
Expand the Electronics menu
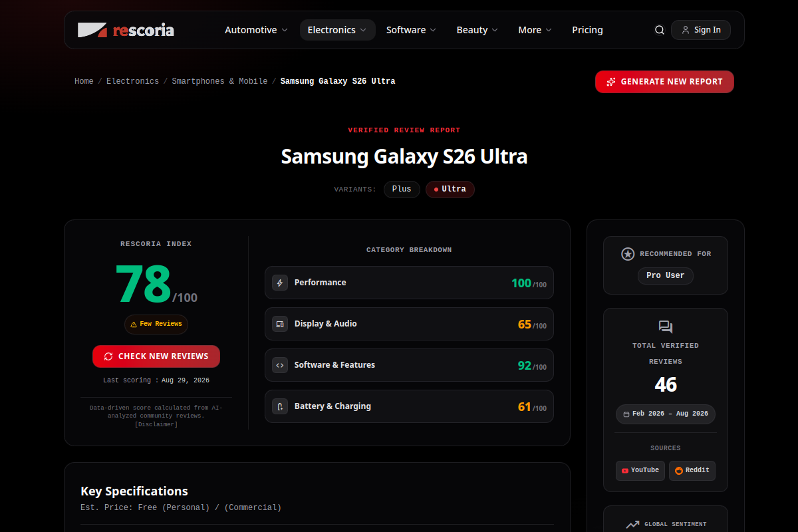[337, 30]
